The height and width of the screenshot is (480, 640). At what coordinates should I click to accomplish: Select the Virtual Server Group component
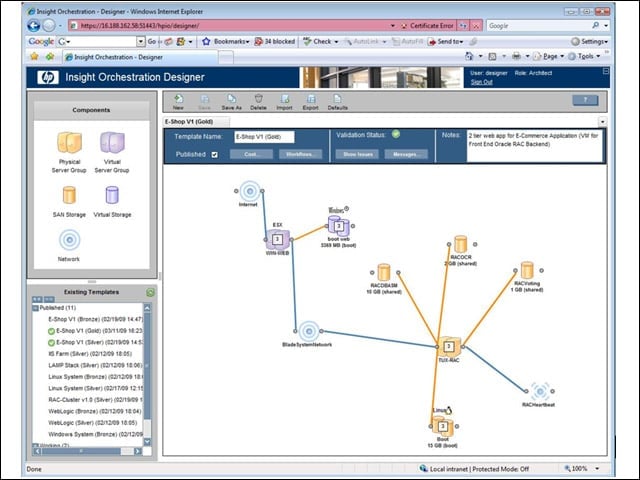pyautogui.click(x=112, y=152)
